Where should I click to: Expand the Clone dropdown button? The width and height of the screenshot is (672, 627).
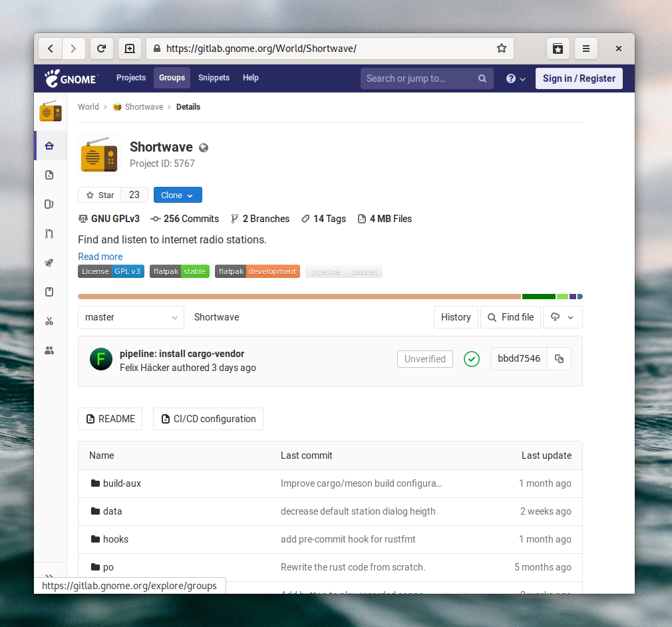click(178, 195)
